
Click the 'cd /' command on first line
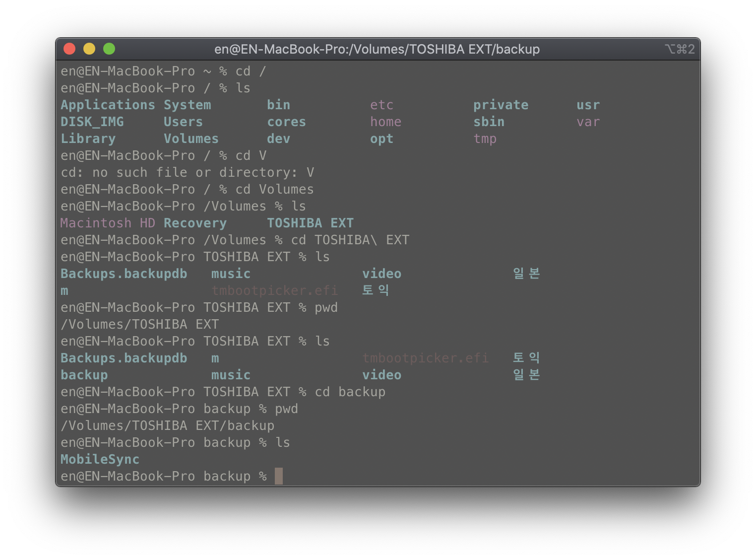click(x=251, y=71)
